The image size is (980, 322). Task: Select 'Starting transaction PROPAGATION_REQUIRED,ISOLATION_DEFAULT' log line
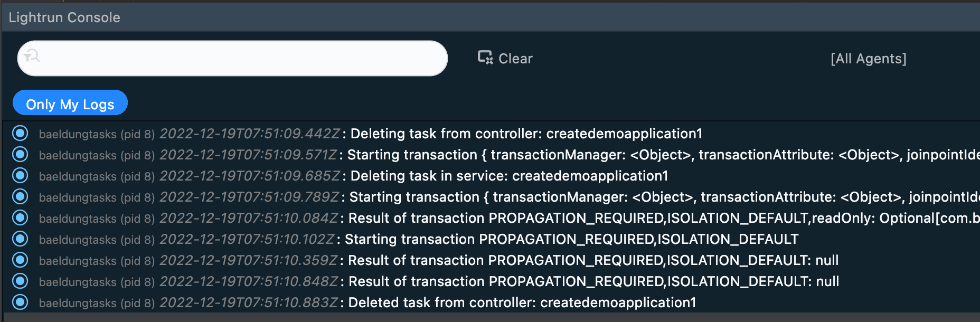tap(571, 239)
